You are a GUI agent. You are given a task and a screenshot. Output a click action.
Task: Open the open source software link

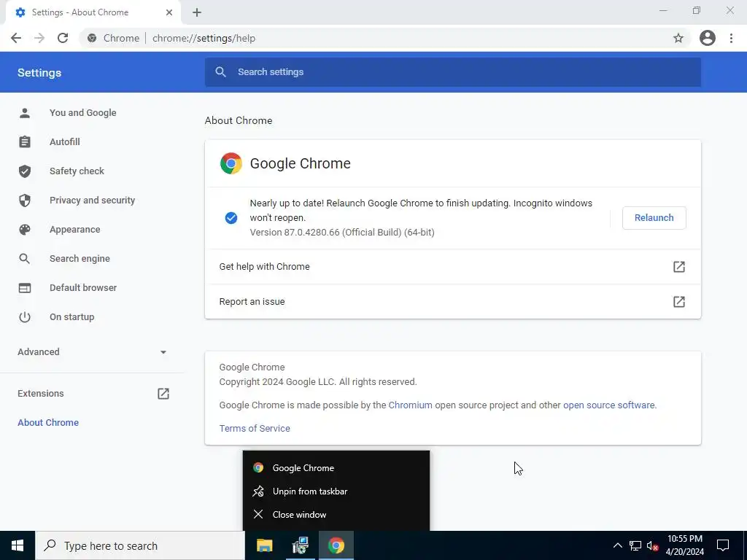[609, 405]
